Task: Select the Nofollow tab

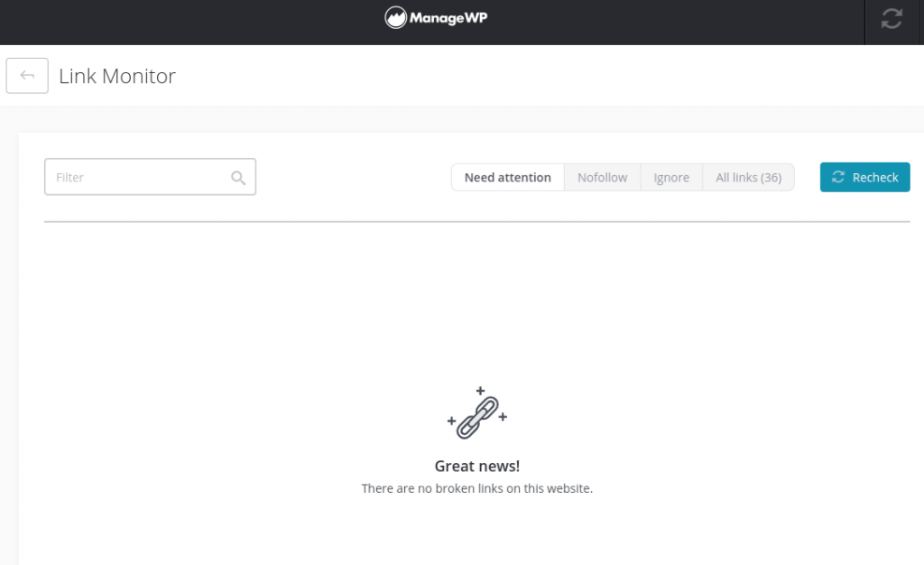Action: click(602, 178)
